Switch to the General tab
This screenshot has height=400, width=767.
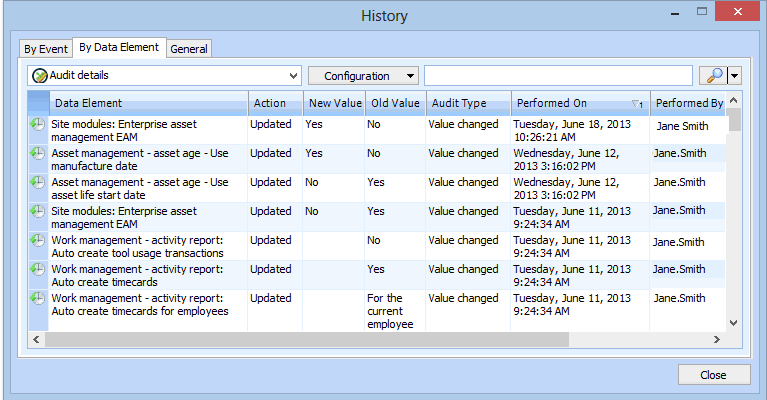(189, 49)
